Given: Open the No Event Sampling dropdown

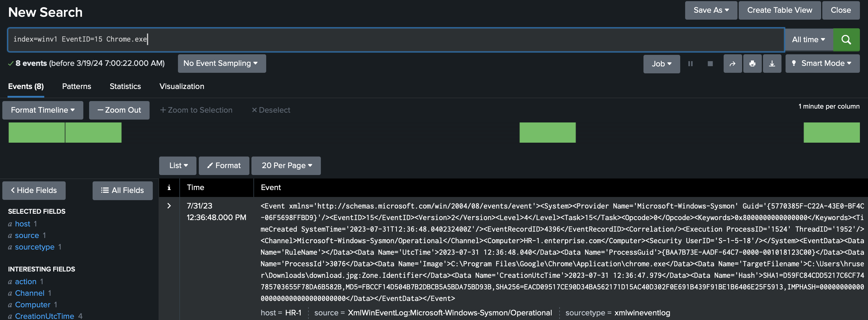Looking at the screenshot, I should 221,63.
